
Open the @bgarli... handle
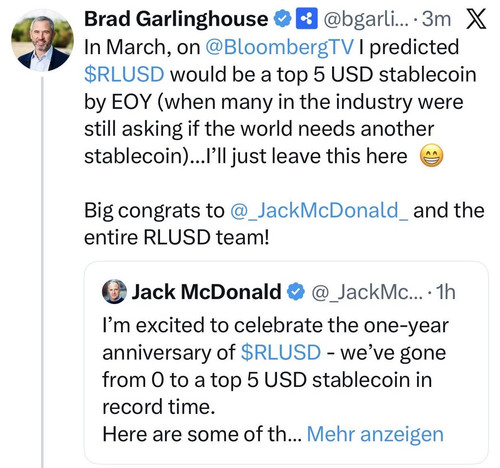click(366, 19)
